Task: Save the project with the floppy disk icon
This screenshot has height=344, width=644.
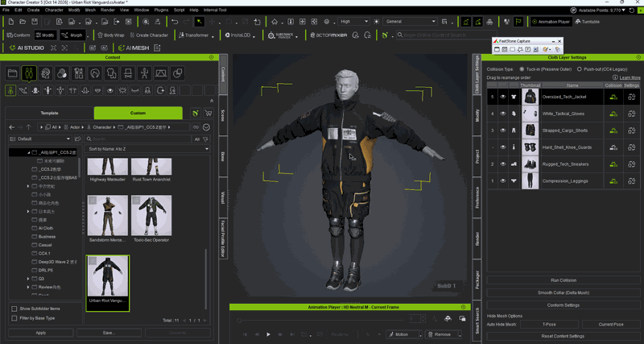Action: coord(35,22)
